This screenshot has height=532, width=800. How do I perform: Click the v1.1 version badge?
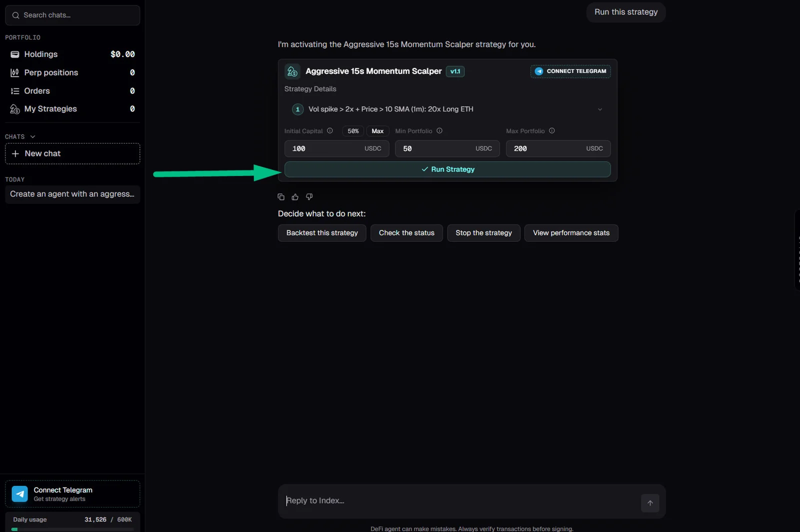pyautogui.click(x=455, y=71)
